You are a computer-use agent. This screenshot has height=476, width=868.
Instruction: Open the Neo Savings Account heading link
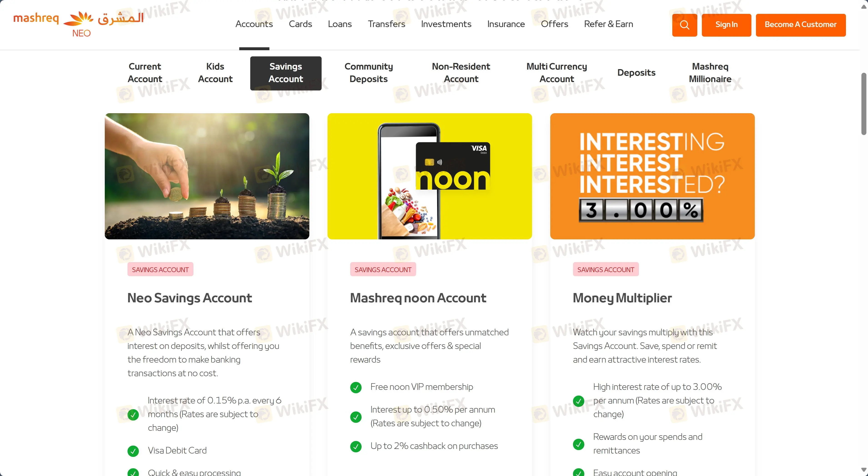[x=189, y=298]
